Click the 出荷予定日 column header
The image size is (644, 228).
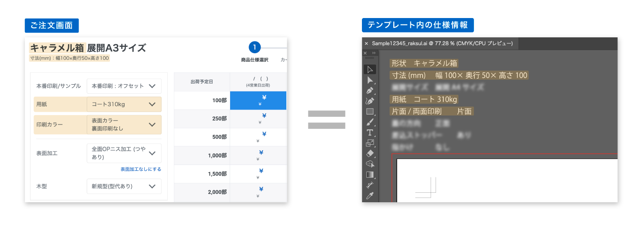pyautogui.click(x=202, y=82)
